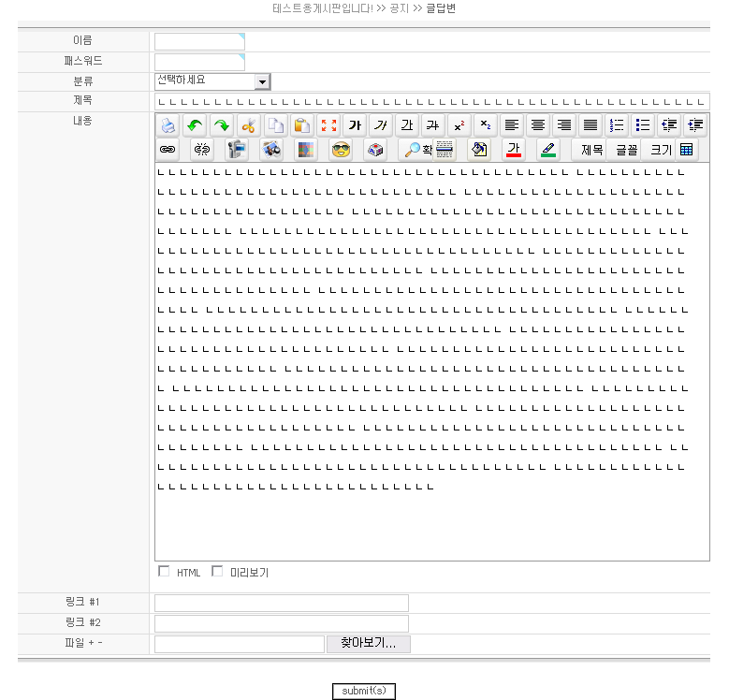Enable the 미리보기 preview checkbox
Image resolution: width=729 pixels, height=700 pixels.
point(217,571)
